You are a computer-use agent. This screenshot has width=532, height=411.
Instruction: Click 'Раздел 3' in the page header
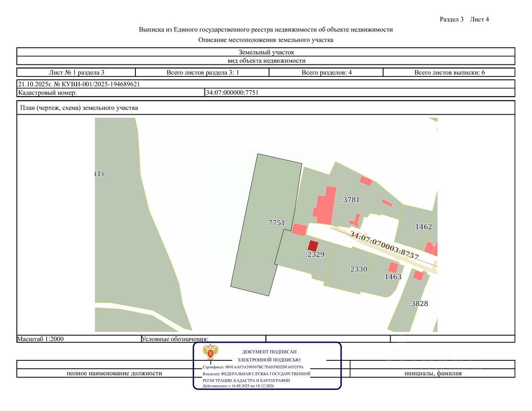(452, 19)
